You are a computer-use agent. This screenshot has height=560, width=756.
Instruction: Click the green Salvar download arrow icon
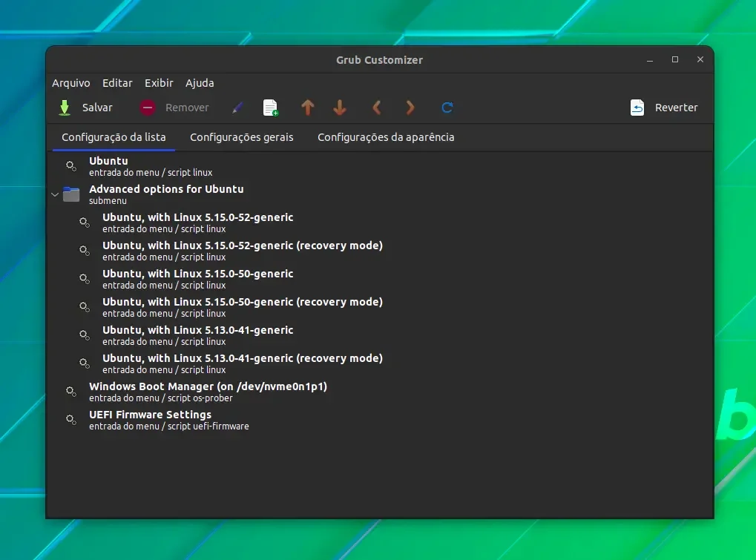[x=64, y=108]
